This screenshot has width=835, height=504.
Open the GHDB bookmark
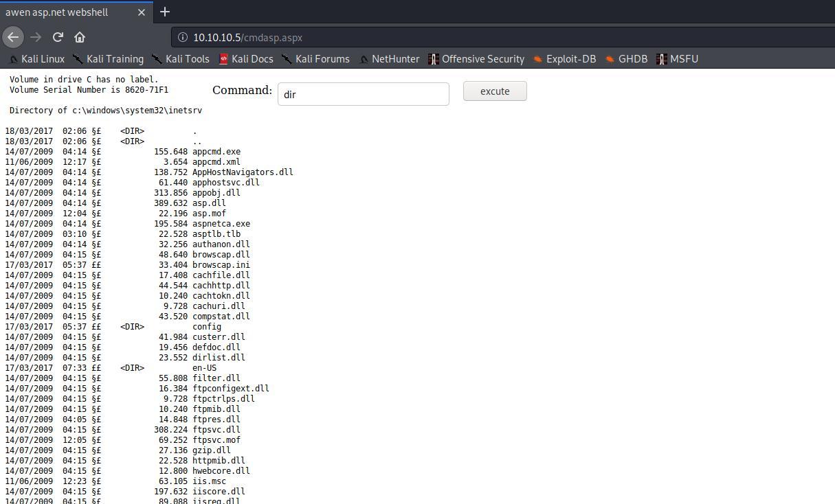point(626,59)
